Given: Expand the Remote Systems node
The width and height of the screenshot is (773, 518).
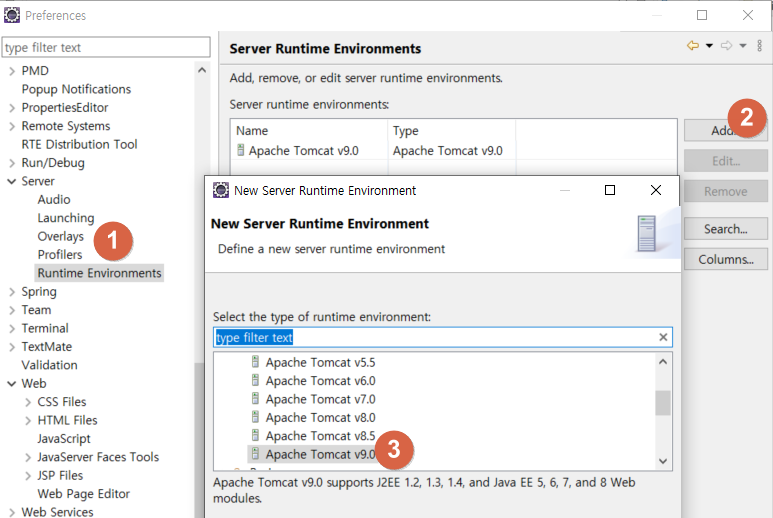Looking at the screenshot, I should click(x=12, y=127).
